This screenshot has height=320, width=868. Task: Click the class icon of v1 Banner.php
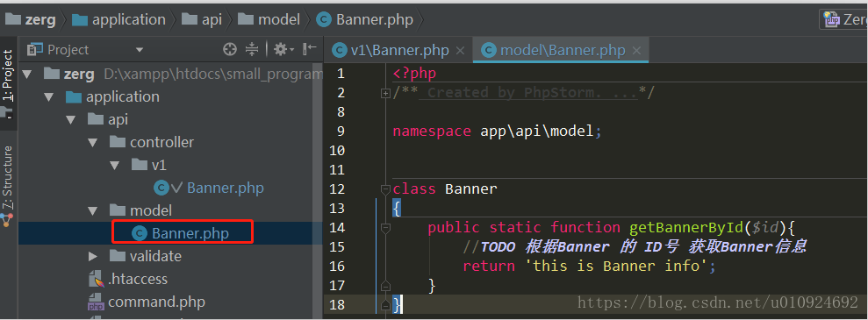click(161, 188)
